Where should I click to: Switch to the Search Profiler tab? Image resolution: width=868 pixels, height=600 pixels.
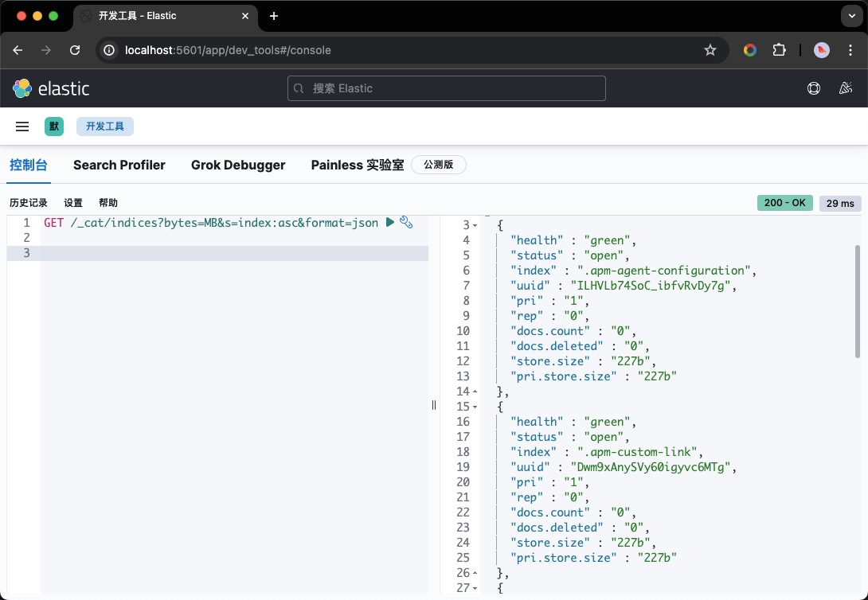click(119, 165)
